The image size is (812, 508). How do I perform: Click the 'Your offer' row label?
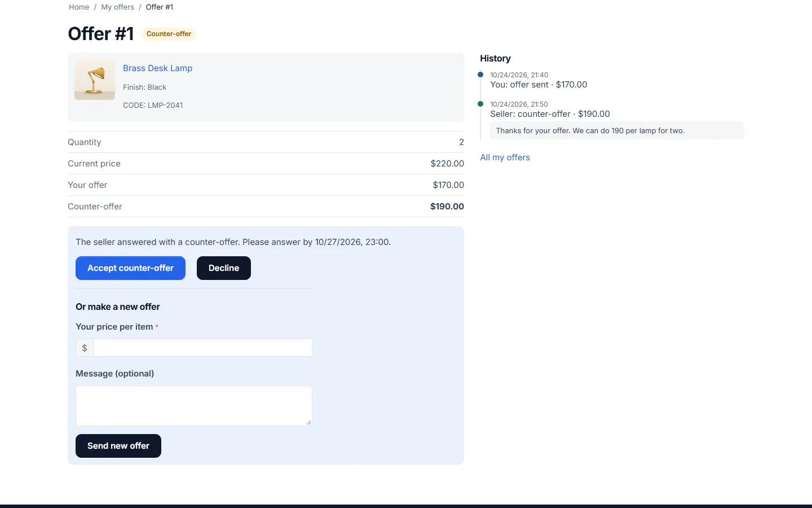tap(87, 185)
